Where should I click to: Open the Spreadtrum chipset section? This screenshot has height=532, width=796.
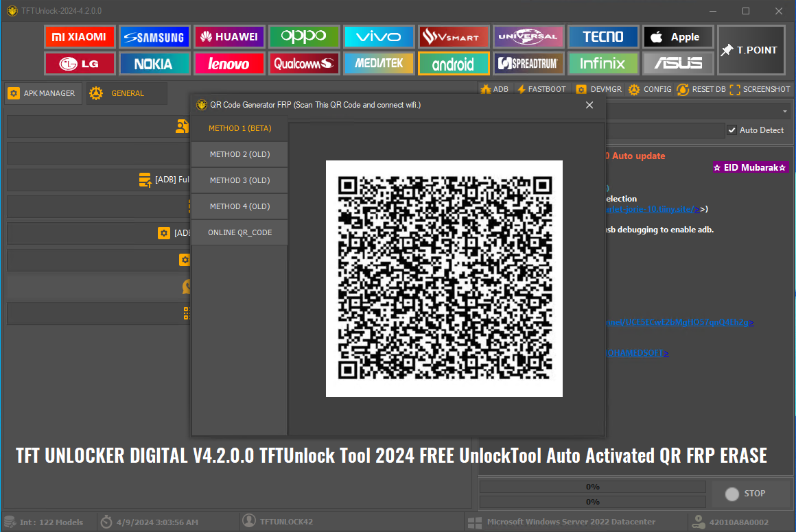528,64
